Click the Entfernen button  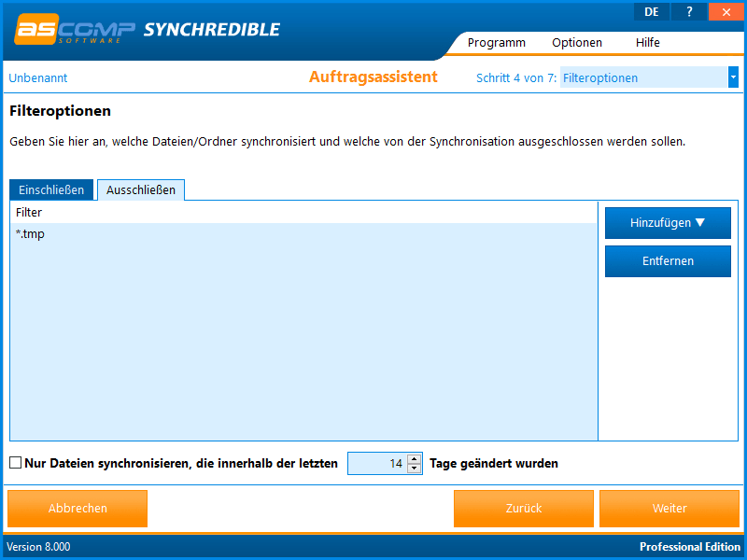point(668,261)
